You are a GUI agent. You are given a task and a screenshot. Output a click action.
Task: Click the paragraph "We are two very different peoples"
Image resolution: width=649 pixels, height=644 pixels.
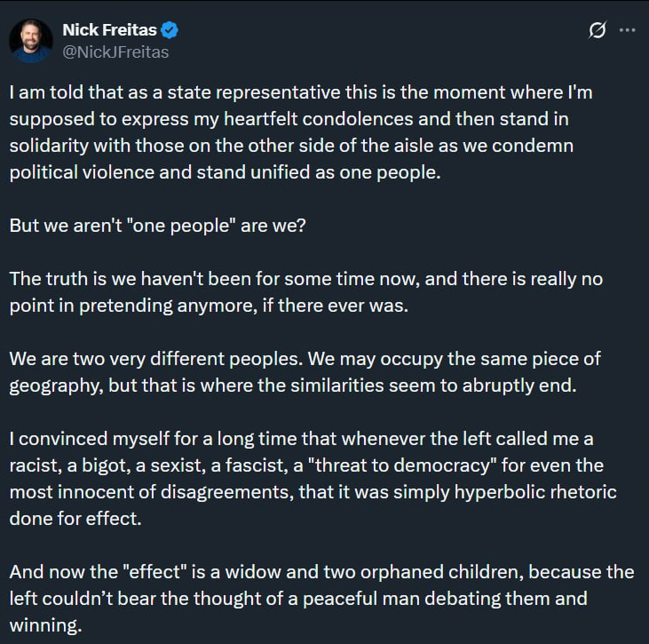(x=305, y=372)
